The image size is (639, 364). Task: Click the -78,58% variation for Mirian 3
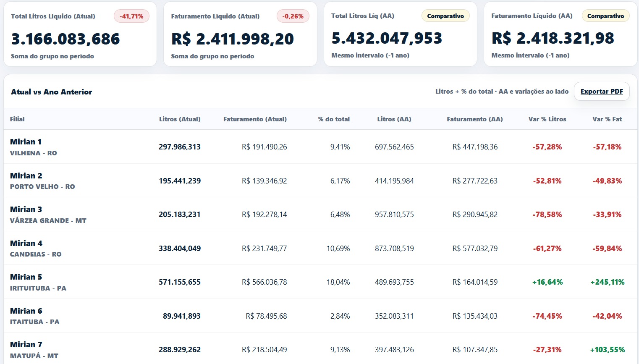pyautogui.click(x=547, y=214)
